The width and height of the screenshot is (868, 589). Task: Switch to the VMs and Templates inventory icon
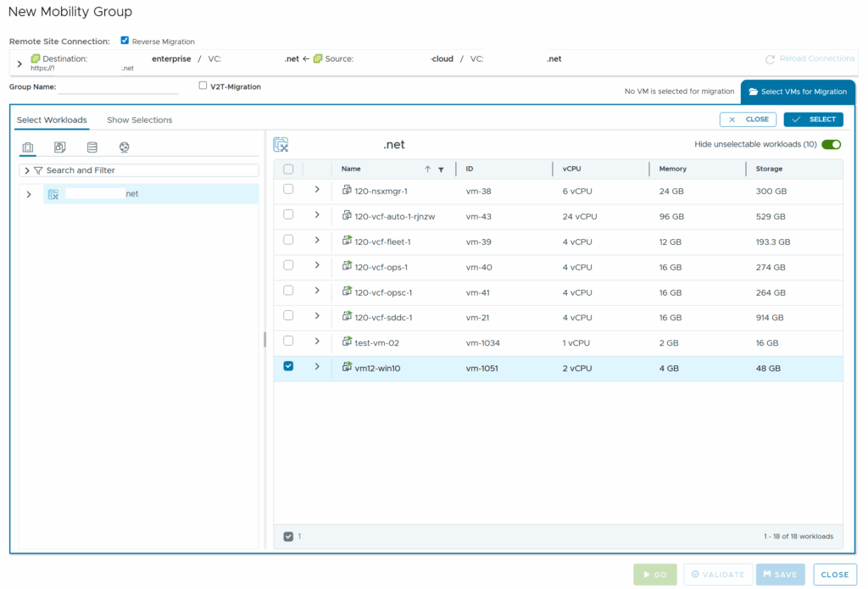pyautogui.click(x=60, y=147)
